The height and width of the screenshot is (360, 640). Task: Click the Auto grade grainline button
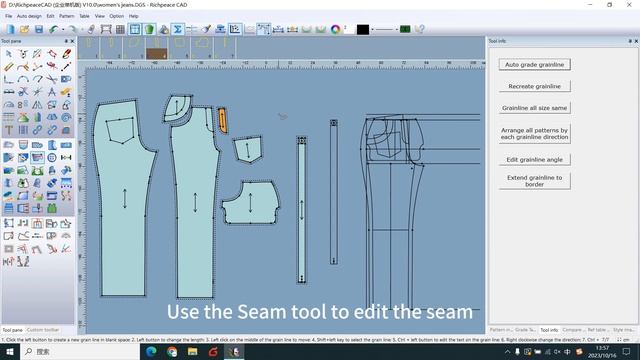tap(534, 64)
